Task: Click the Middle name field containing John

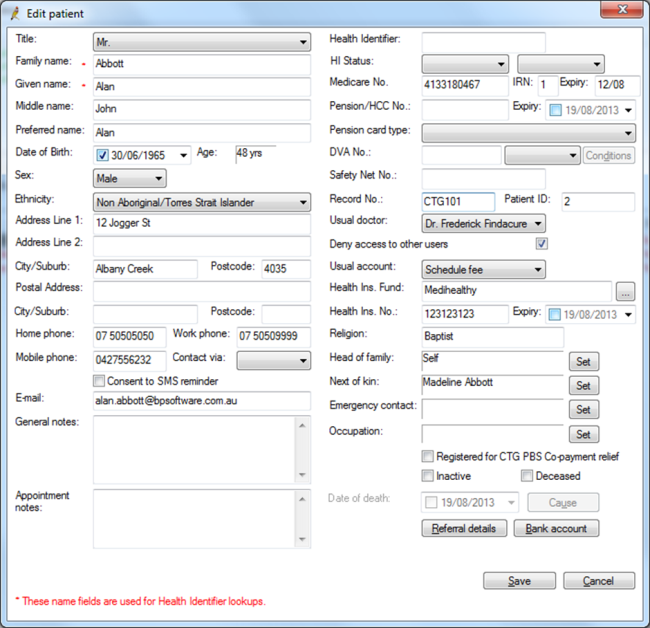Action: (202, 109)
